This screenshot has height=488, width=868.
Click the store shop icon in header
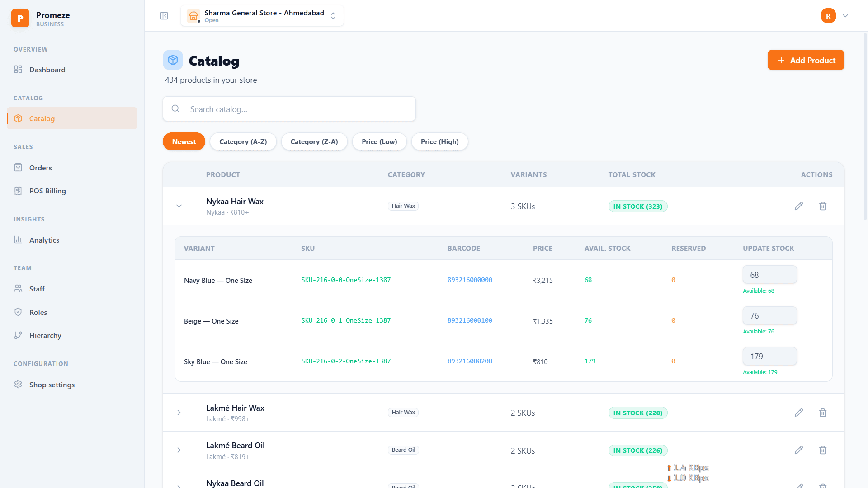(x=193, y=16)
